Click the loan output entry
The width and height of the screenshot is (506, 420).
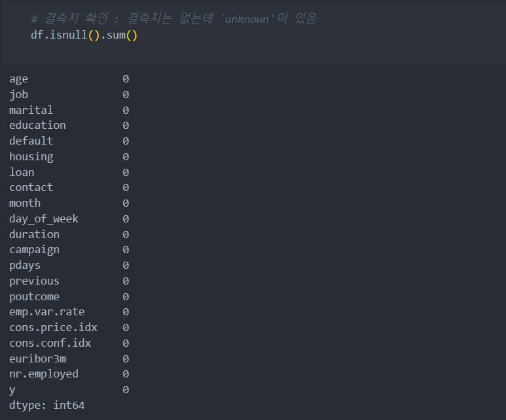[69, 172]
